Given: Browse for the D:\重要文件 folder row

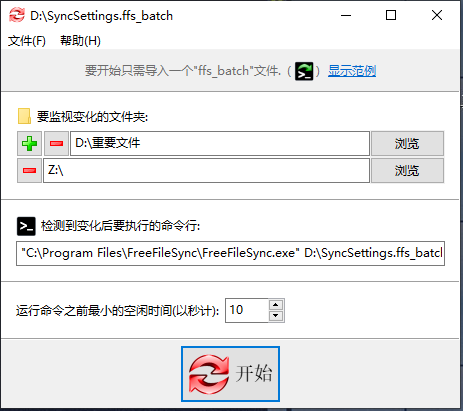Looking at the screenshot, I should pos(407,144).
